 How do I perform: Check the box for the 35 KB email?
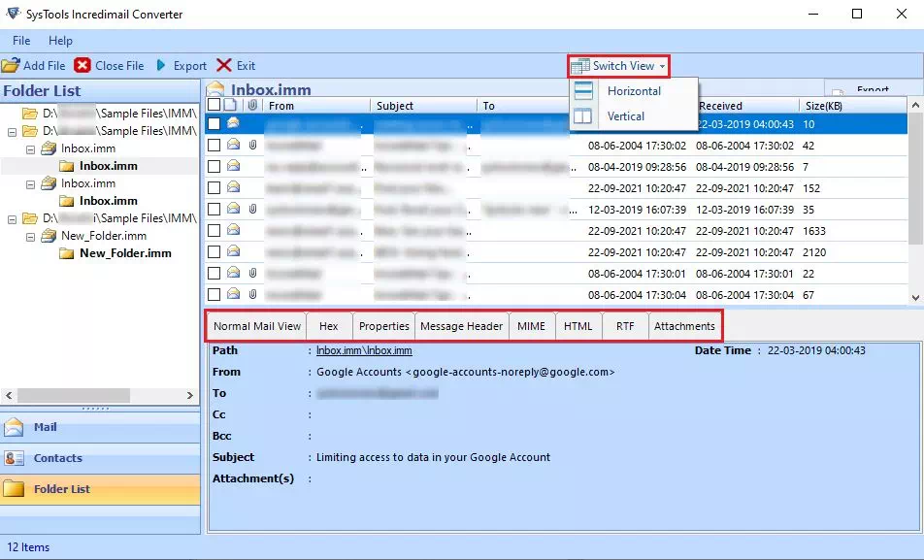(214, 210)
